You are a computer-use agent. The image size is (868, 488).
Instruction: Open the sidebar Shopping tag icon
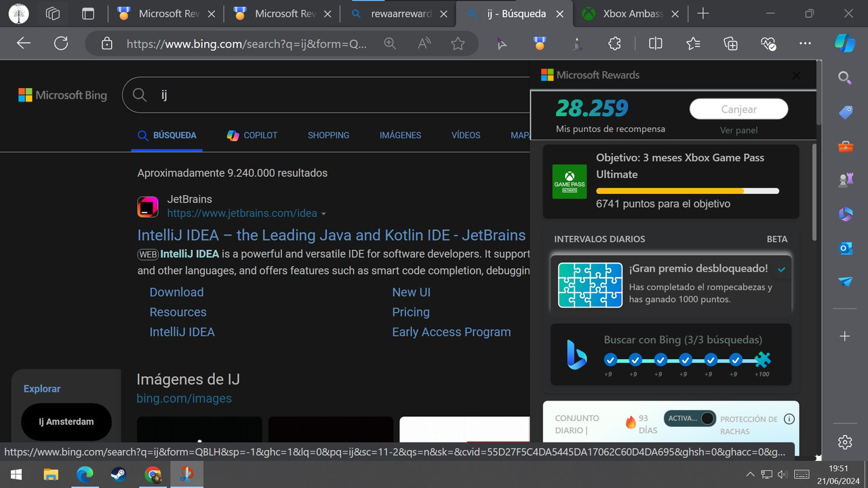click(x=845, y=112)
